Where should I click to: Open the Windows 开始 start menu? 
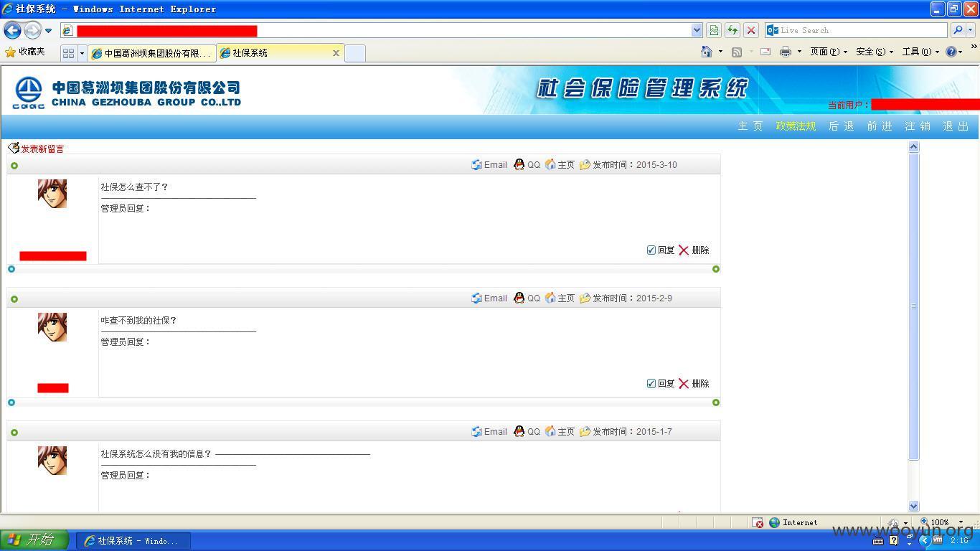point(34,540)
